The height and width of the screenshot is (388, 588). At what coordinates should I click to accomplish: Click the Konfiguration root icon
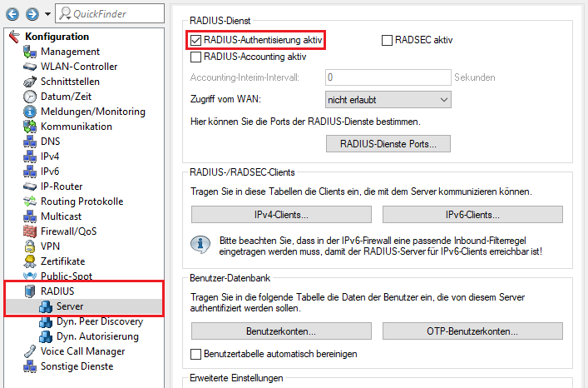pos(15,37)
